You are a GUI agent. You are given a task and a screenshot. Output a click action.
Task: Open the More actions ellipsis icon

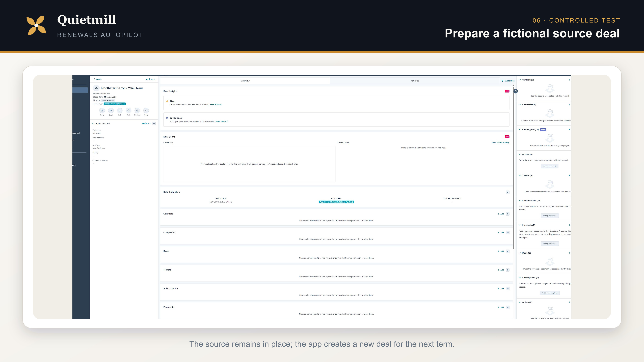point(146,110)
